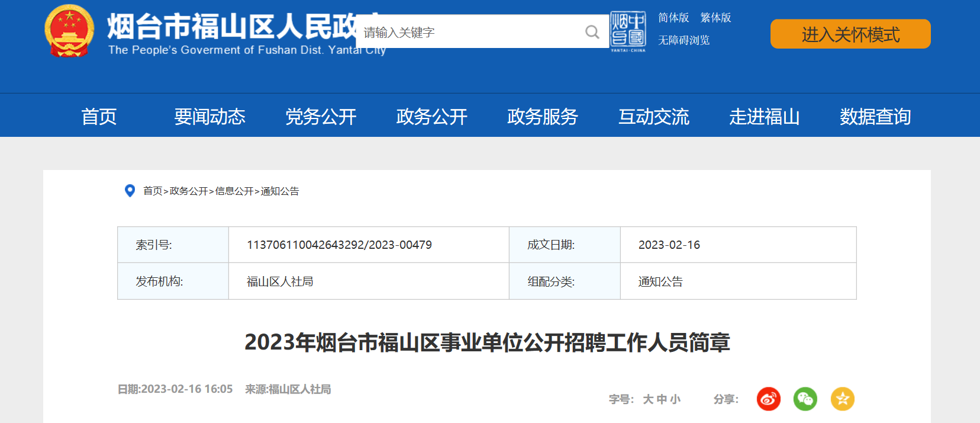Enter care mode 进入关怀模式

click(x=850, y=34)
